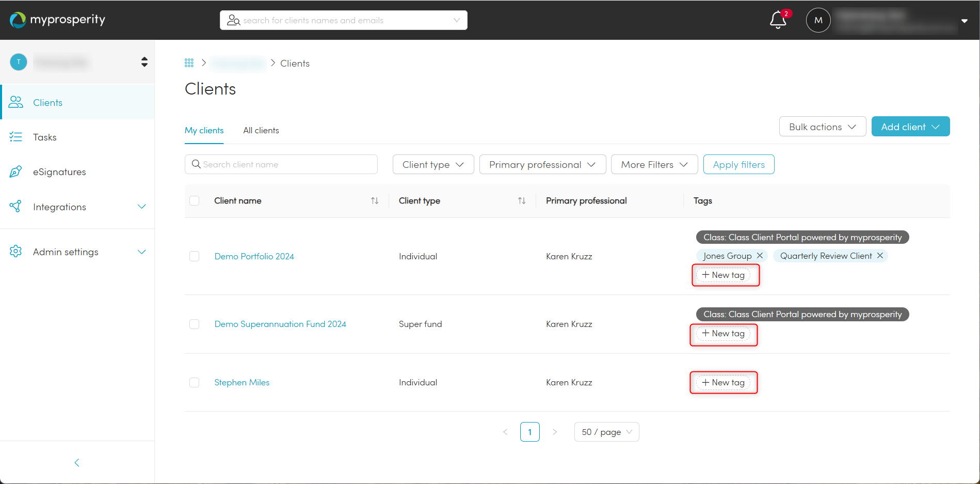Add new tag to Demo Portfolio 2024
980x484 pixels.
(x=724, y=275)
